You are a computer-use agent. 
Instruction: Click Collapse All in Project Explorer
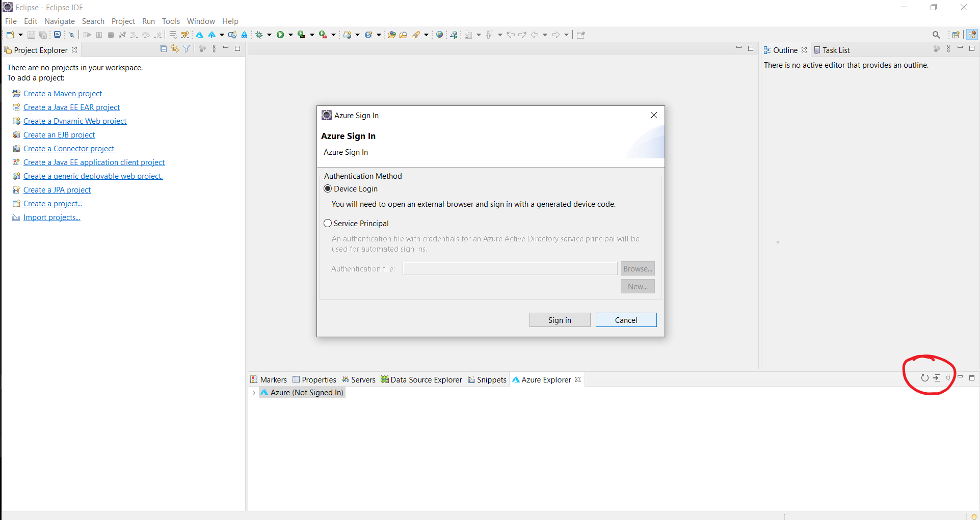(x=163, y=48)
